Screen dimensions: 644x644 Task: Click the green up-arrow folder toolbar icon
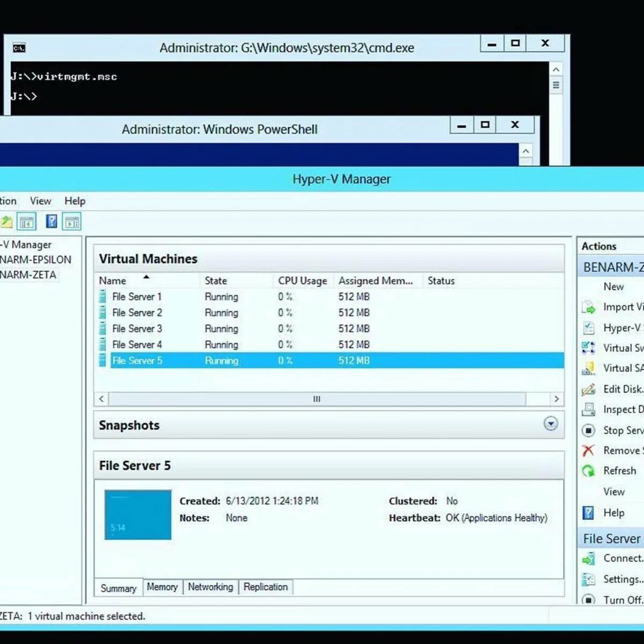pos(6,222)
